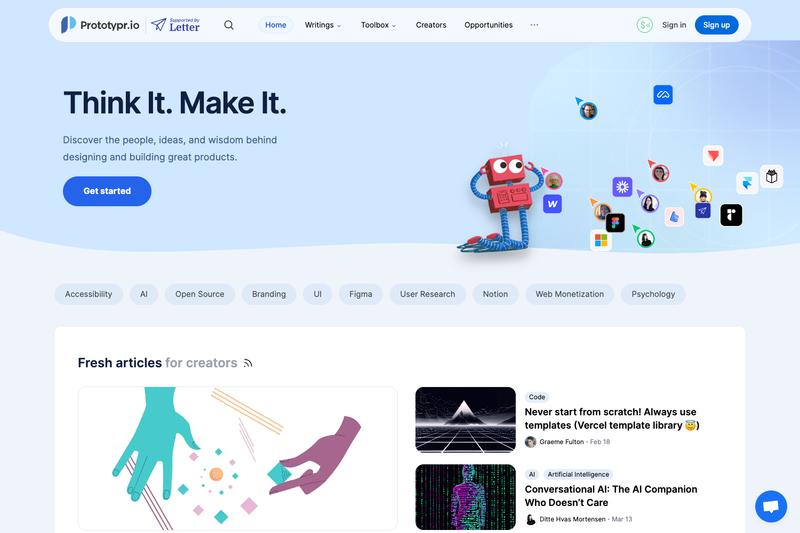Click the Prototypr.io logo

[100, 24]
